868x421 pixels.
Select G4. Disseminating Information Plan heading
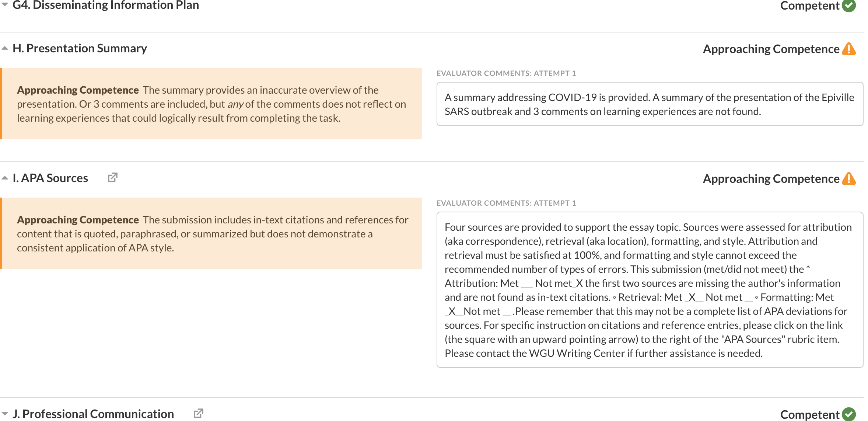[x=106, y=5]
